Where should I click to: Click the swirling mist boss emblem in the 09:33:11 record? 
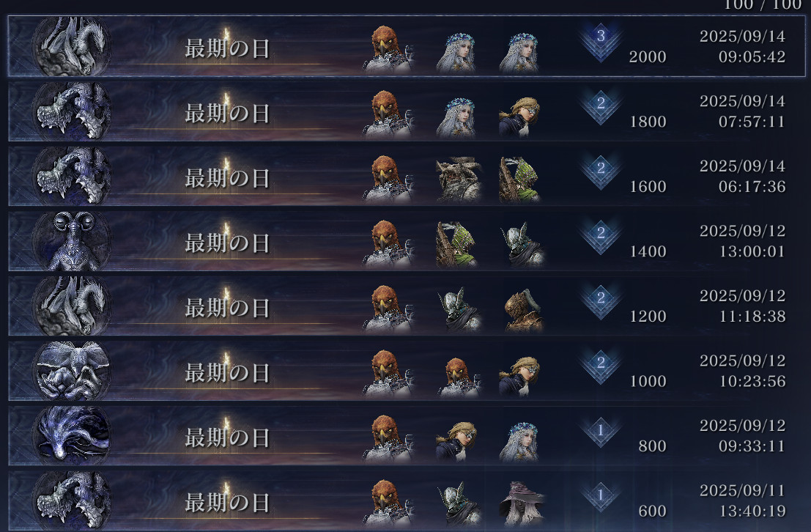[71, 435]
